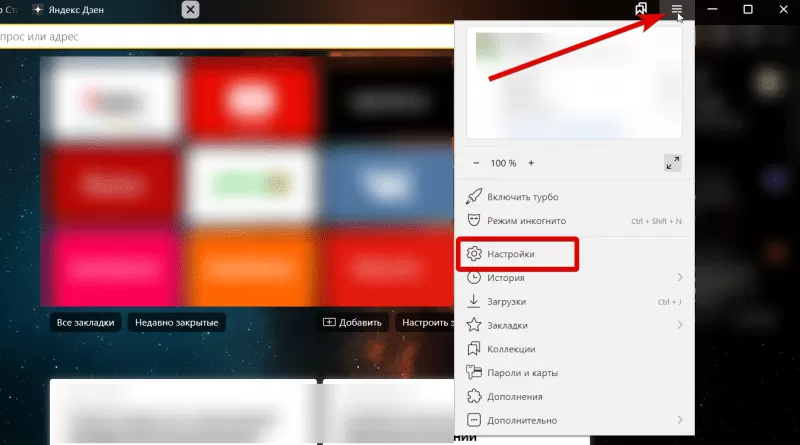Click the star bookmarks icon

[474, 325]
